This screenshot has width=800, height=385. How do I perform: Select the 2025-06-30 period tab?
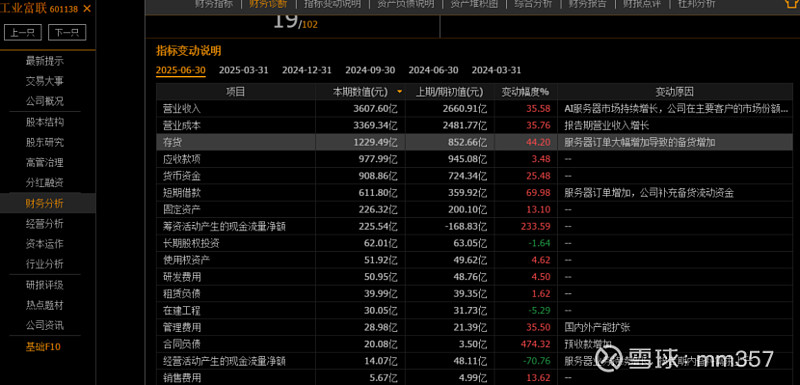click(181, 70)
